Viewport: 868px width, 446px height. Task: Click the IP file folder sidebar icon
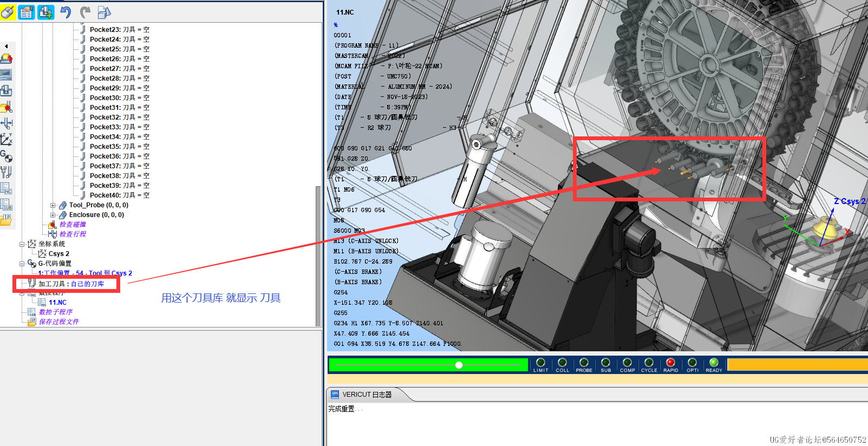pos(6,219)
